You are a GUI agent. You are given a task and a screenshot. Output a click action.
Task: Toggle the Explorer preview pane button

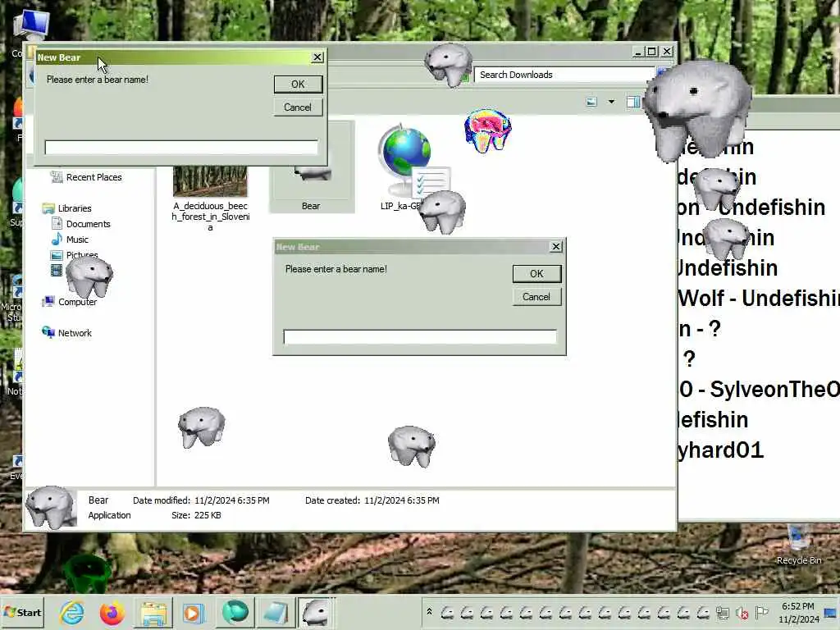point(633,102)
